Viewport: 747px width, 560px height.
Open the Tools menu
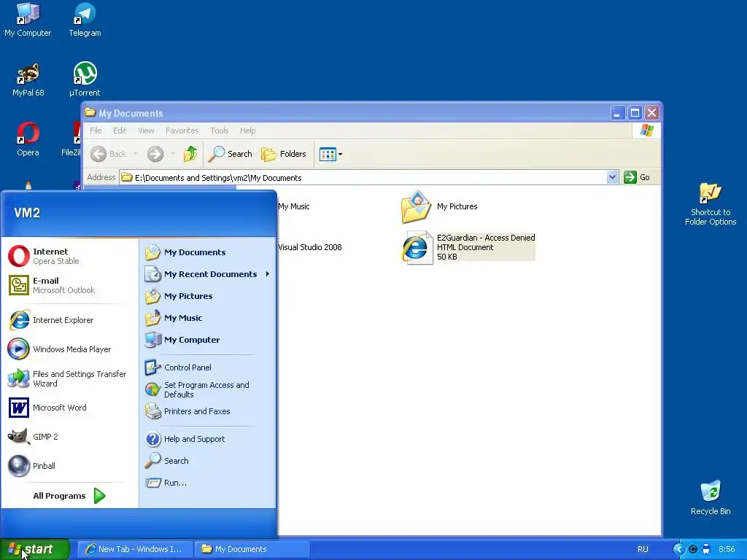(x=220, y=131)
